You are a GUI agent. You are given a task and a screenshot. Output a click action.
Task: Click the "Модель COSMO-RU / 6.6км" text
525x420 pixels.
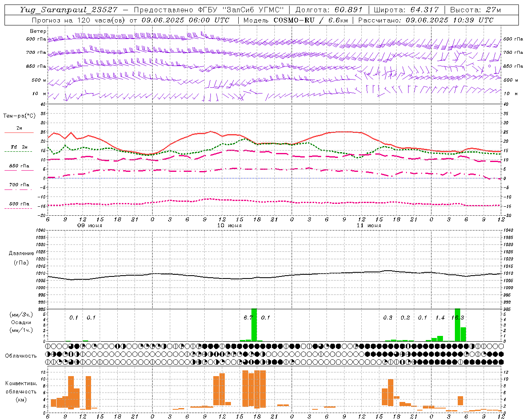point(295,20)
